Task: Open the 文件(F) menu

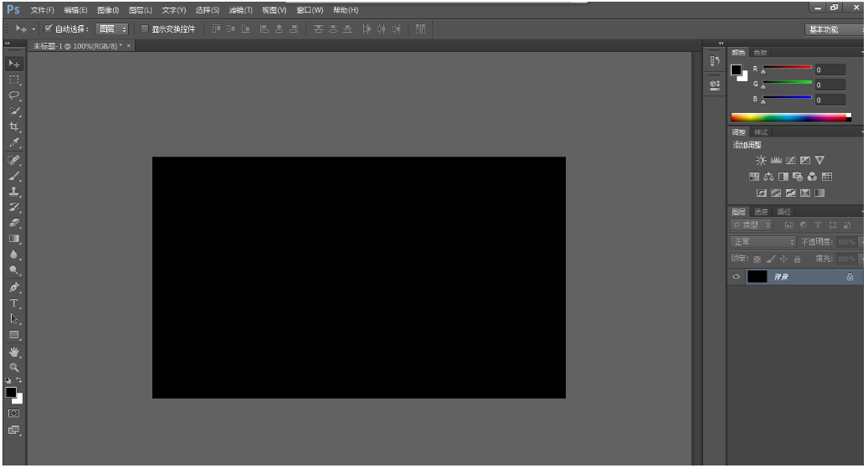Action: (x=43, y=11)
